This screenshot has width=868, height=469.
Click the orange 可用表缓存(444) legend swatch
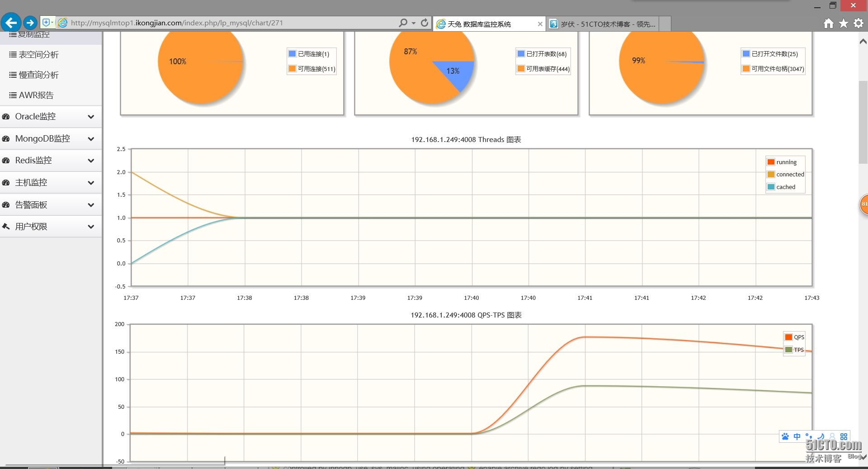(x=521, y=69)
